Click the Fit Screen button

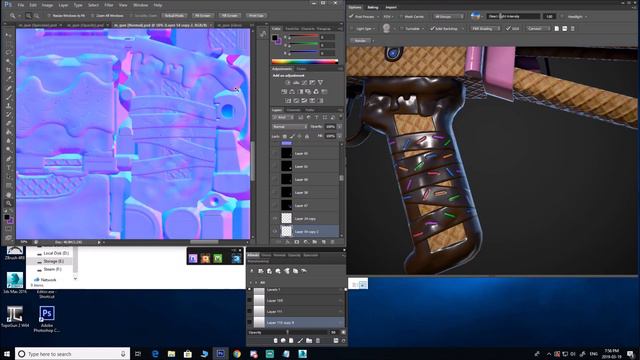[x=202, y=16]
